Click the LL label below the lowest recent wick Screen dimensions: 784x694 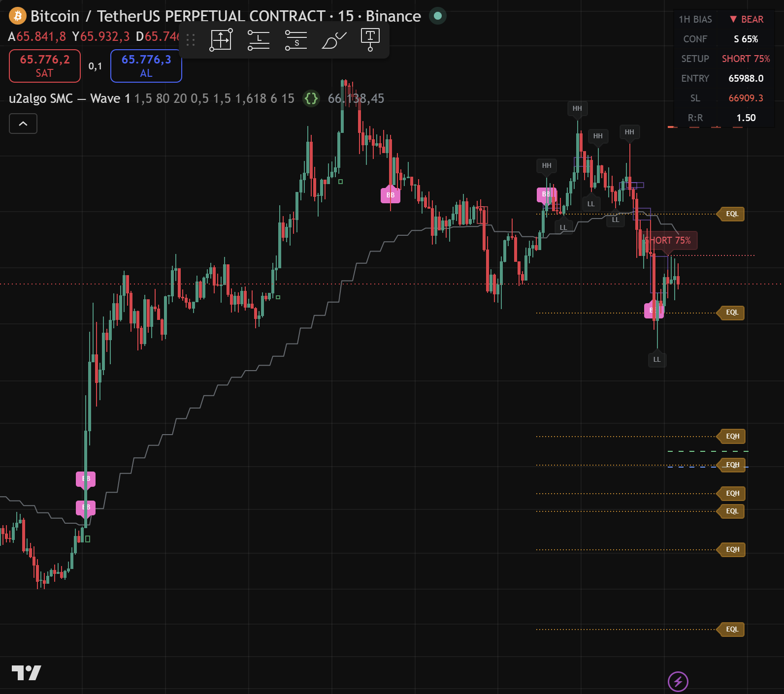pos(657,359)
